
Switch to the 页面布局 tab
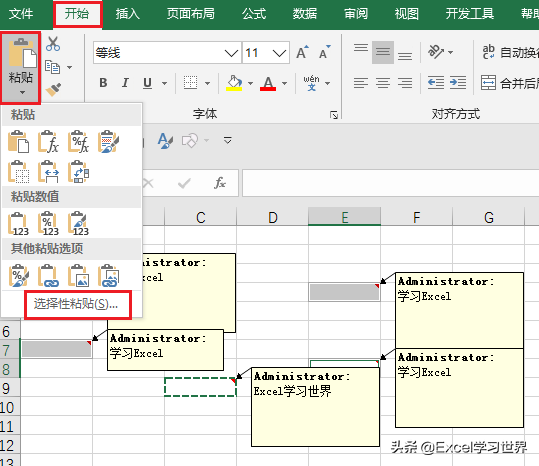tap(191, 14)
